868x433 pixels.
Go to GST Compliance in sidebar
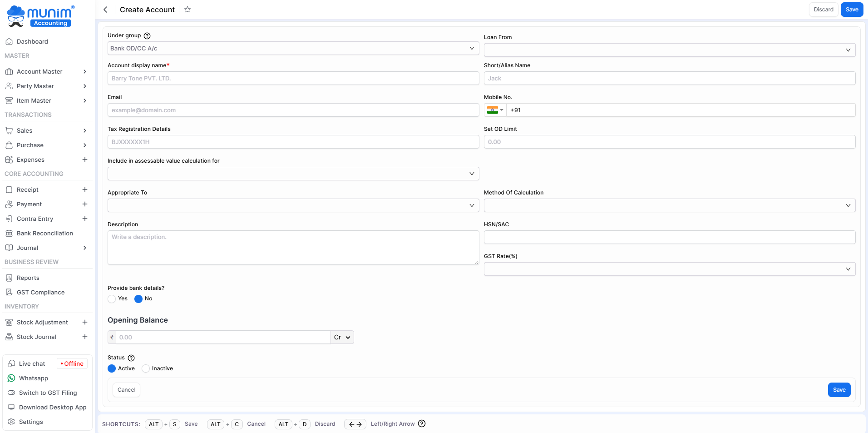[x=40, y=292]
